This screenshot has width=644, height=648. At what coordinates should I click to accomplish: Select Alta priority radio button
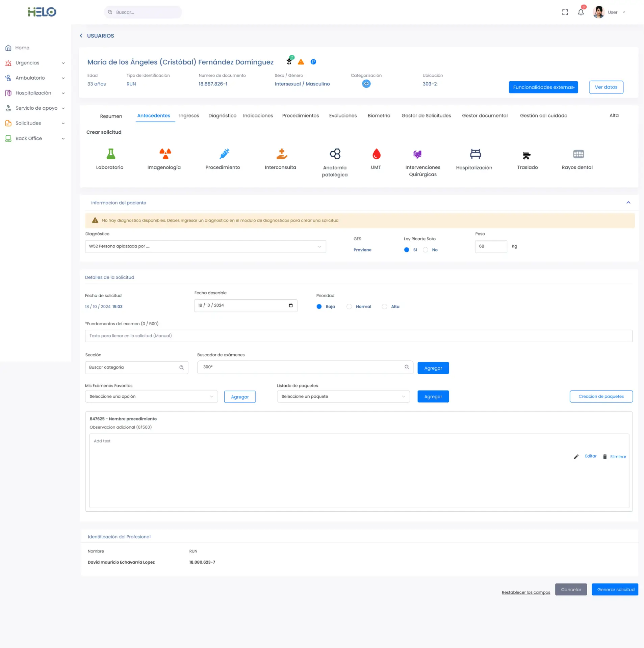(x=384, y=307)
